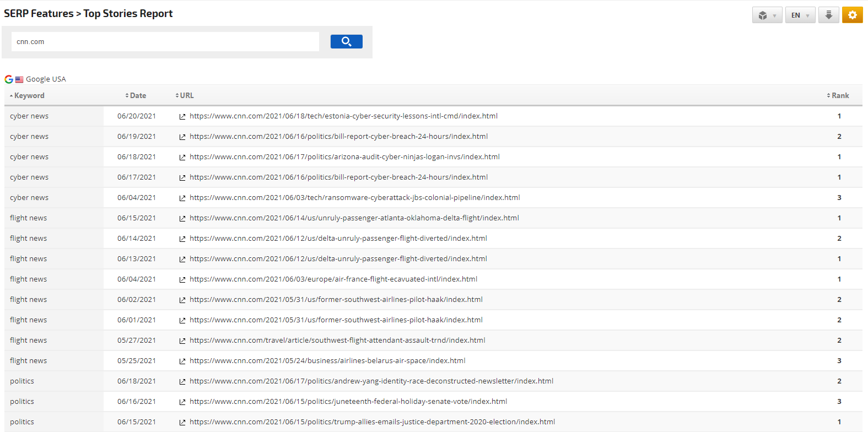Click the download export icon
Viewport: 868px width, 432px height.
pyautogui.click(x=828, y=15)
